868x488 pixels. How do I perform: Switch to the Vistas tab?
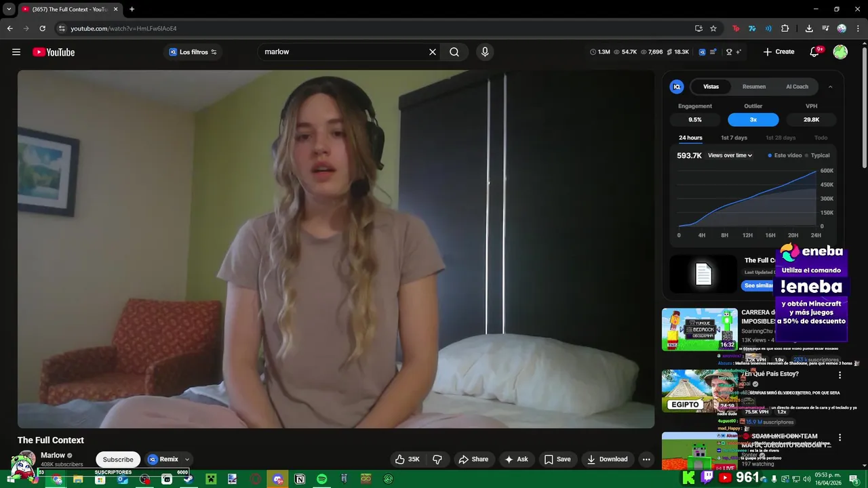(x=711, y=87)
